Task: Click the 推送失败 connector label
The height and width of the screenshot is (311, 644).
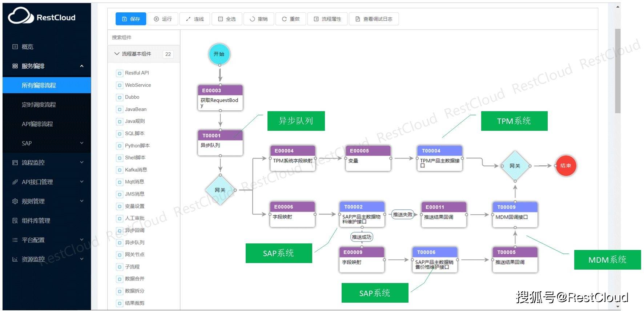Action: (403, 215)
